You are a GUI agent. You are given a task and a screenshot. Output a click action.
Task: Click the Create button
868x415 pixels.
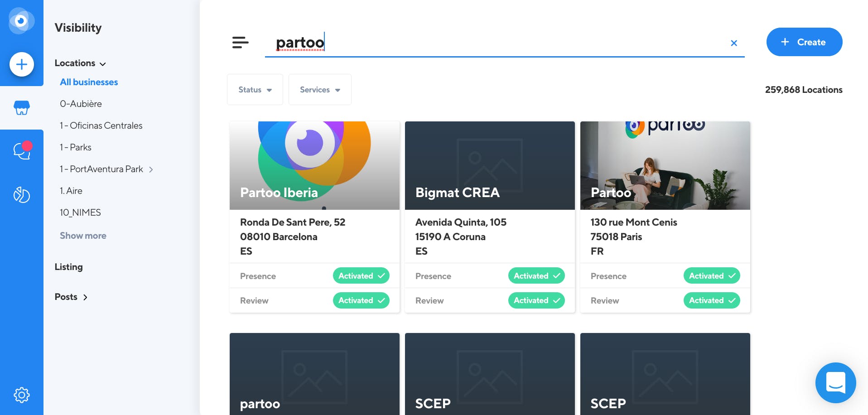coord(804,42)
